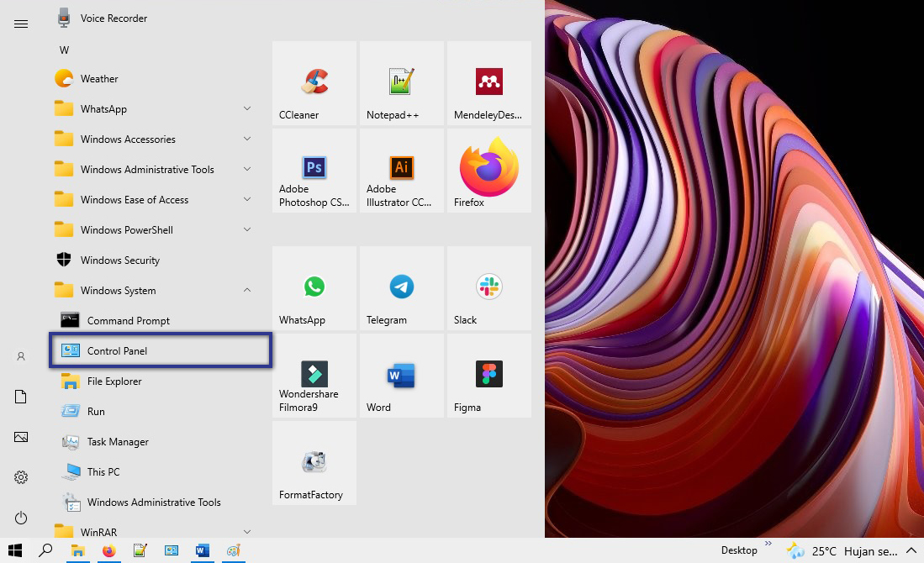Screen dimensions: 924x563
Task: Open the Wondershare Filmora9 tile
Action: [314, 376]
